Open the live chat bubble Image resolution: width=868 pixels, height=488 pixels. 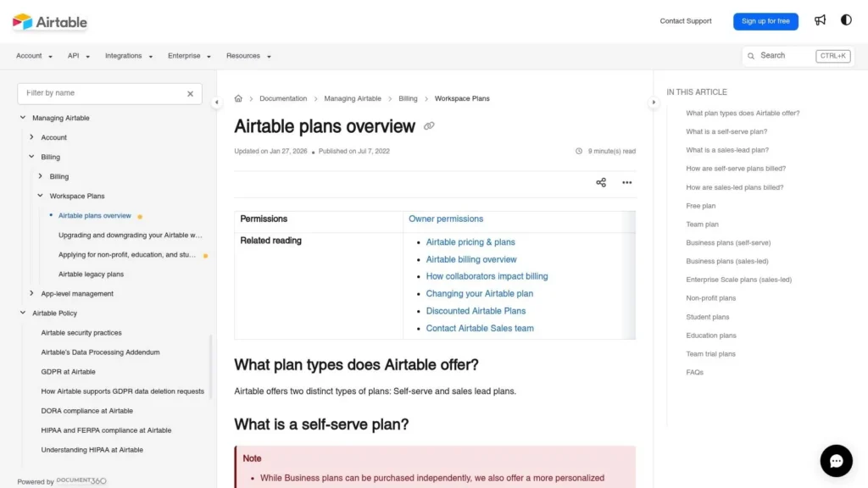[836, 460]
